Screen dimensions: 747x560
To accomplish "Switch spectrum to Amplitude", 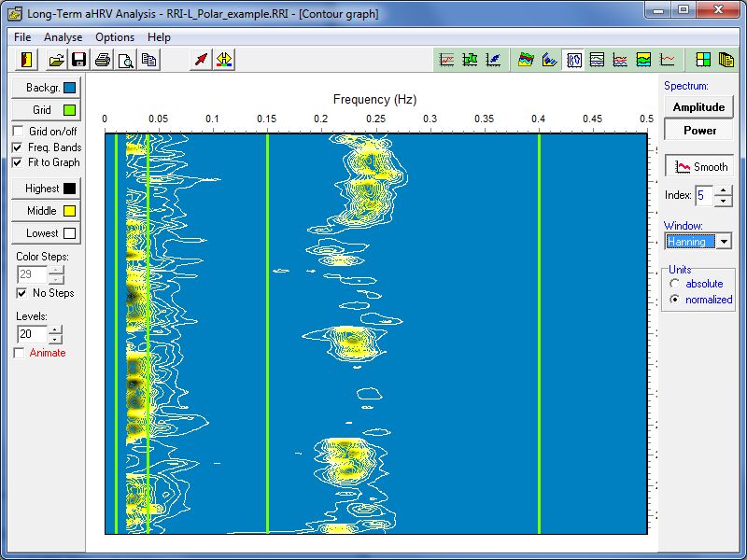I will 698,107.
